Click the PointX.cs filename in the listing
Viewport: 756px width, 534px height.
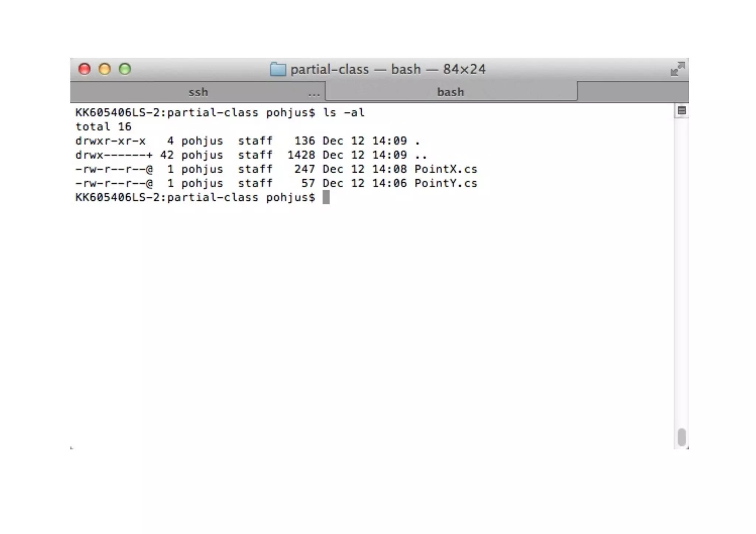446,169
